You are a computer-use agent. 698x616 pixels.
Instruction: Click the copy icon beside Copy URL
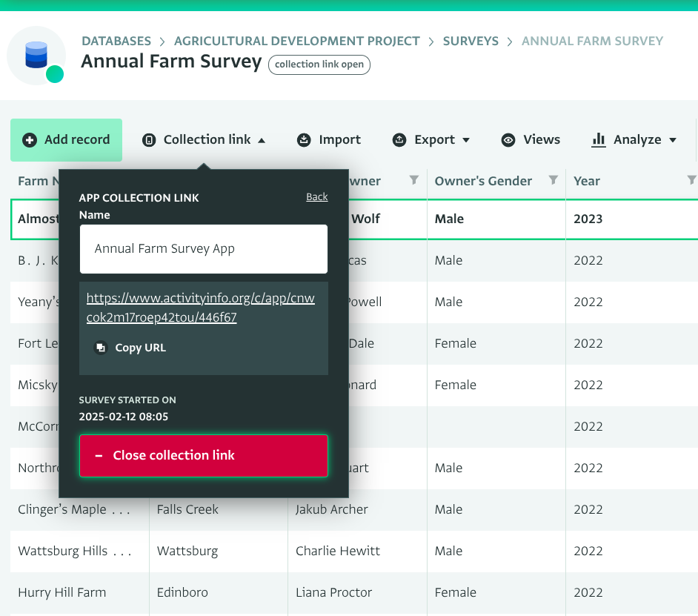[101, 348]
